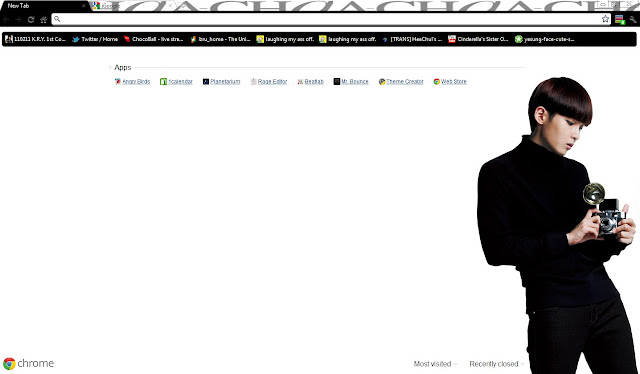Open the extension icon beside the wrench
The width and height of the screenshot is (640, 374).
point(620,20)
